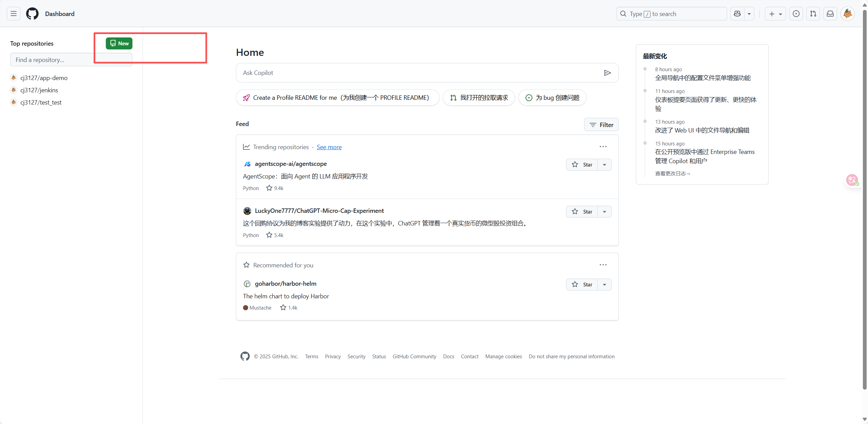Viewport: 868px width, 424px height.
Task: Click the Ask Copilot input box
Action: coord(427,73)
